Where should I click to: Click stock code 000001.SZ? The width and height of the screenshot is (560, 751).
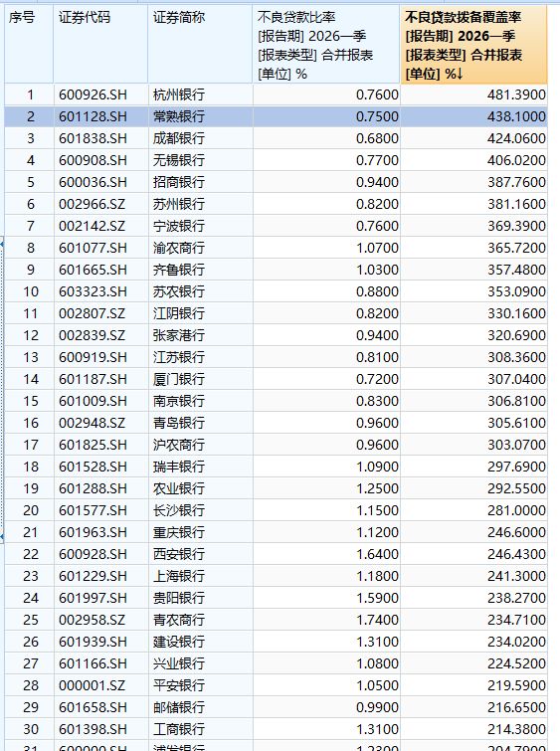[92, 685]
